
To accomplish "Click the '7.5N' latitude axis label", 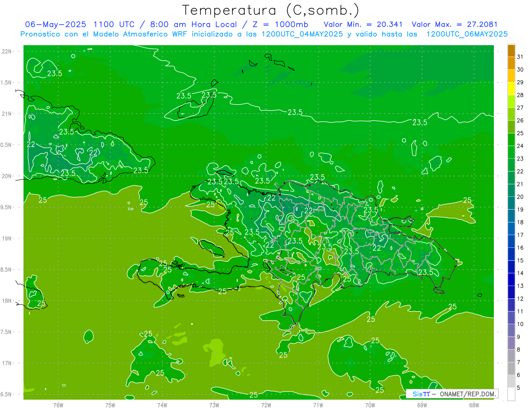I will coord(6,332).
